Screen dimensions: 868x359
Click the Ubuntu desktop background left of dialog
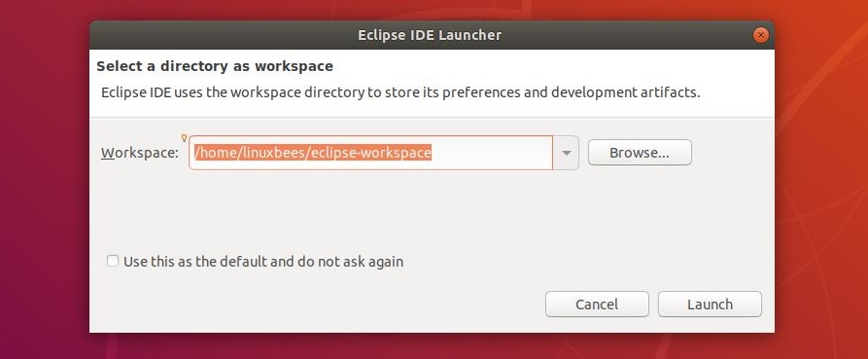point(45,183)
